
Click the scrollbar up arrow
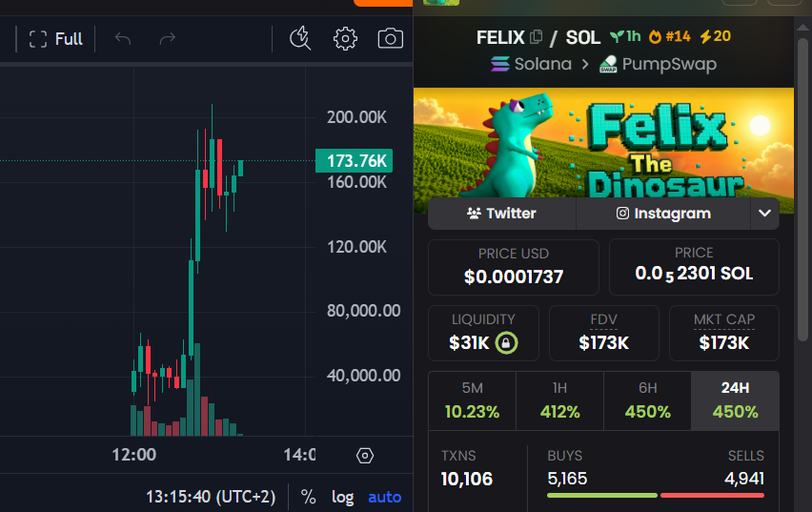[x=803, y=27]
